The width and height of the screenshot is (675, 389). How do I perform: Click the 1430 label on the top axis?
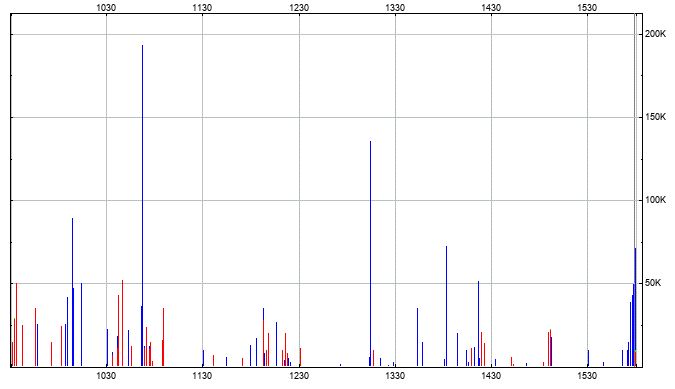pyautogui.click(x=491, y=7)
